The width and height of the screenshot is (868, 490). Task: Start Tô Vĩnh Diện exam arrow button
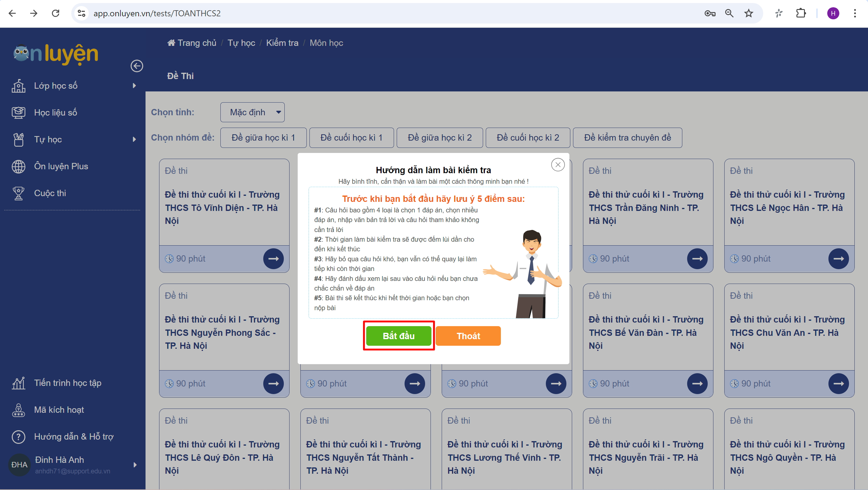(273, 259)
